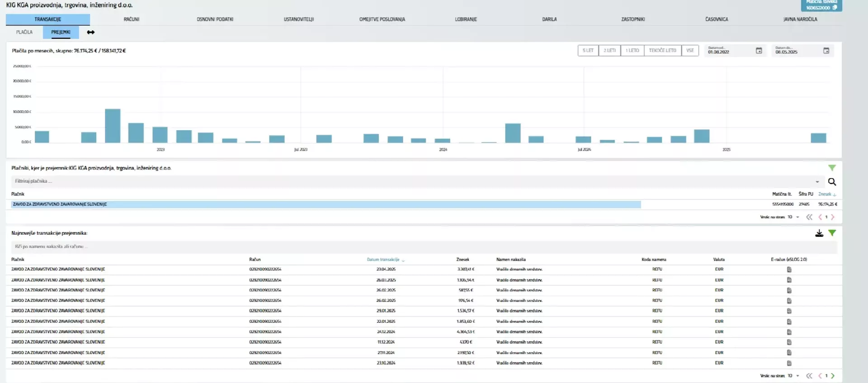Click the search magnifier for payers filter

(832, 182)
